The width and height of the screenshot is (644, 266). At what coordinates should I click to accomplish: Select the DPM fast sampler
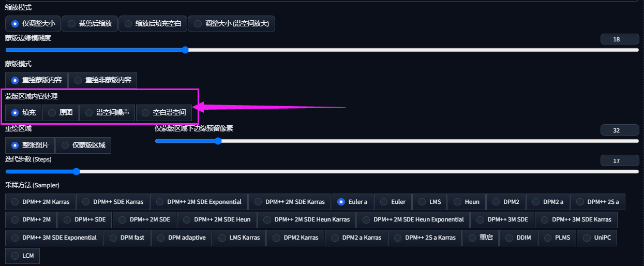coord(127,238)
